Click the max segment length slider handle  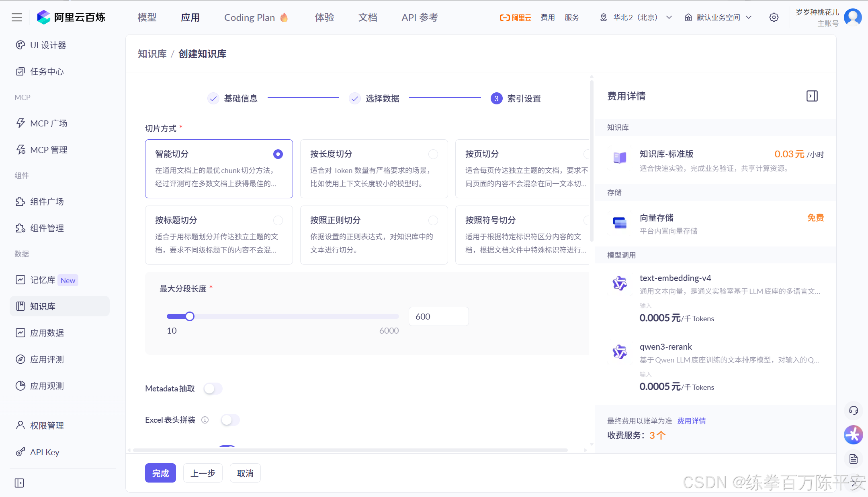(x=190, y=316)
